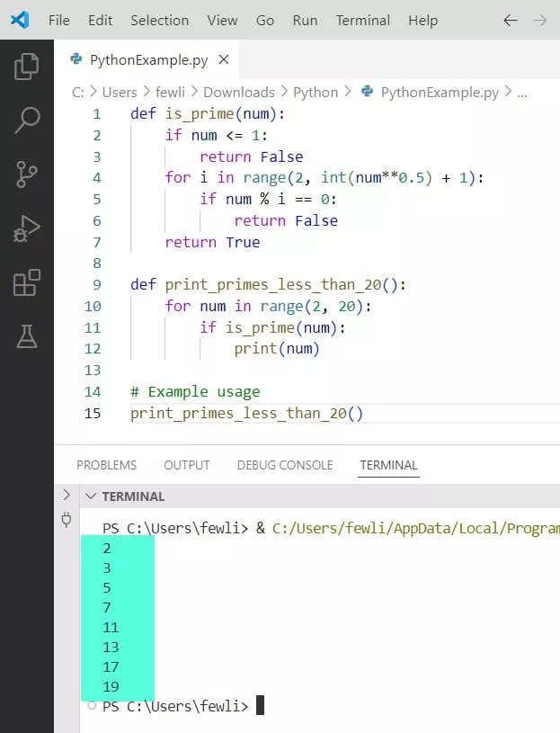Open the Testing flask icon view

click(x=27, y=336)
